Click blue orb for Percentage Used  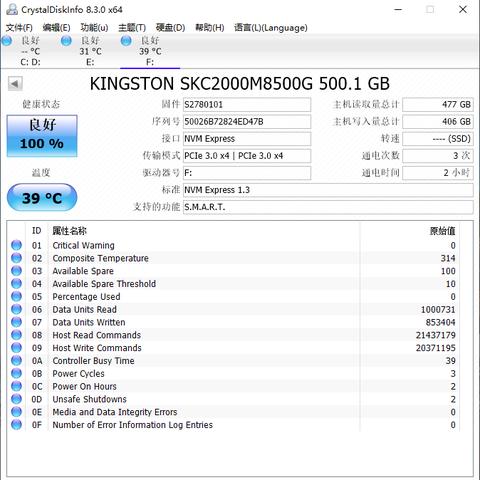(16, 296)
